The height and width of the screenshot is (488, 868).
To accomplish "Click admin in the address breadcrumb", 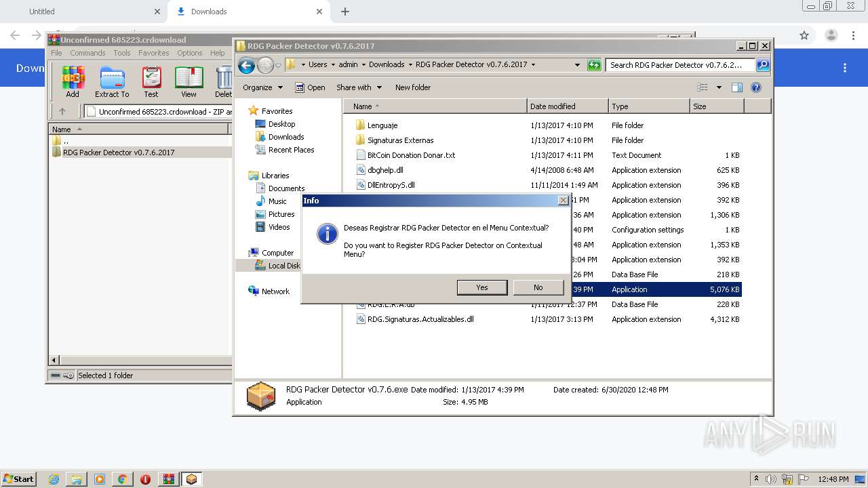I will pyautogui.click(x=348, y=65).
